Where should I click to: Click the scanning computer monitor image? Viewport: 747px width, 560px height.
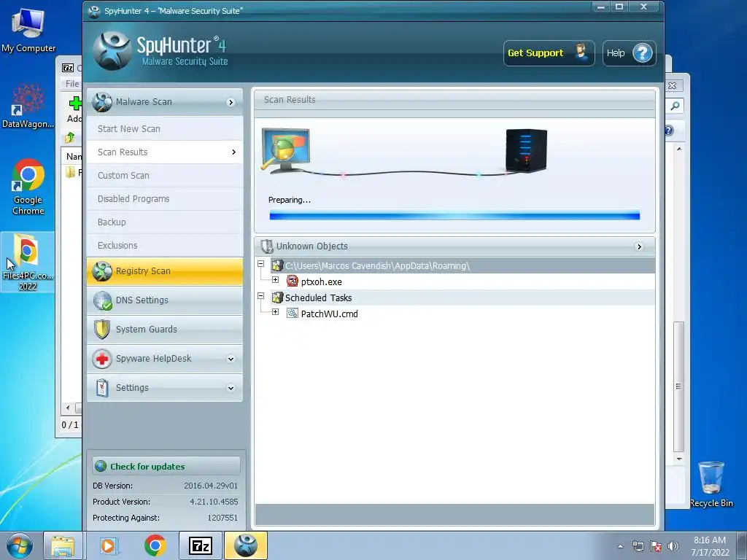[x=285, y=150]
